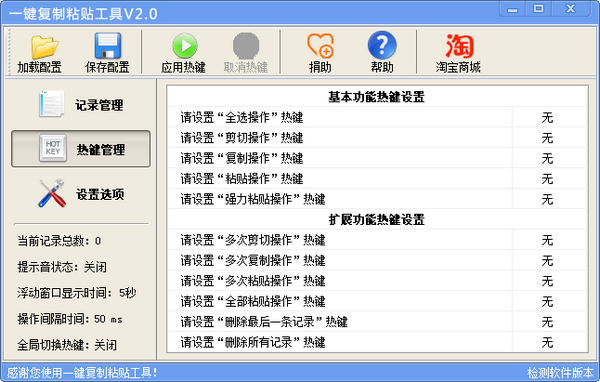Switch to 记录管理 panel
This screenshot has width=600, height=382.
(81, 104)
